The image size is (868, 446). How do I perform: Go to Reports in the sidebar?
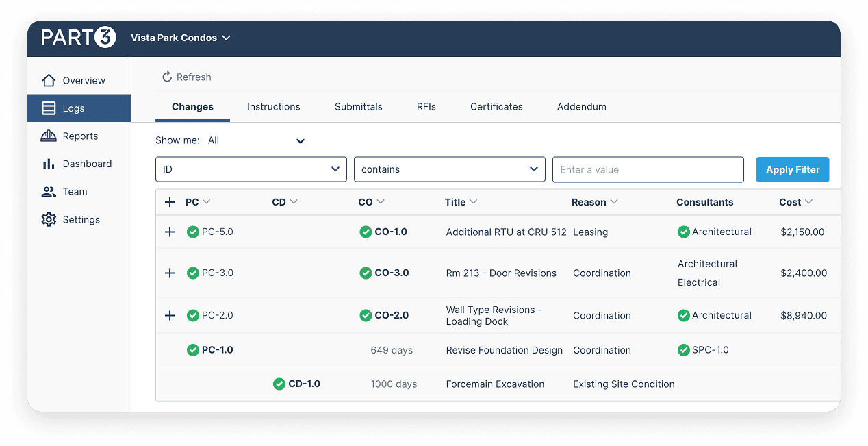click(x=79, y=136)
